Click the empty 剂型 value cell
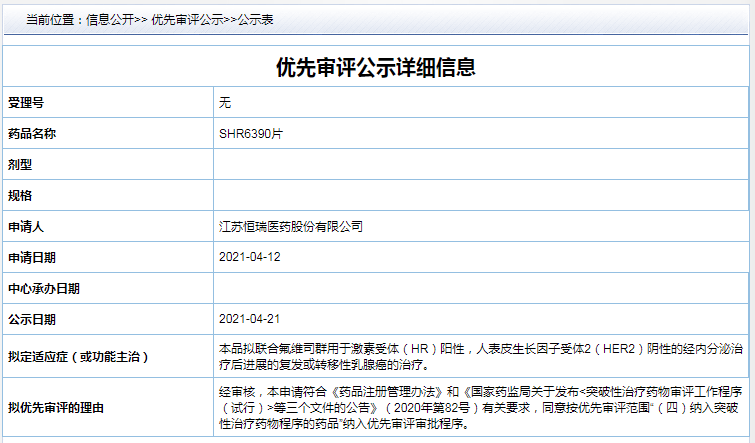Image resolution: width=755 pixels, height=443 pixels. 481,164
